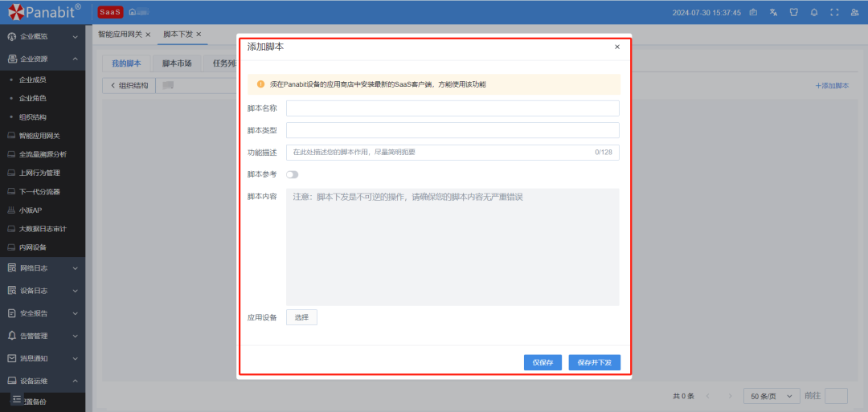Go to previous page arrow
The image size is (868, 412).
point(708,396)
